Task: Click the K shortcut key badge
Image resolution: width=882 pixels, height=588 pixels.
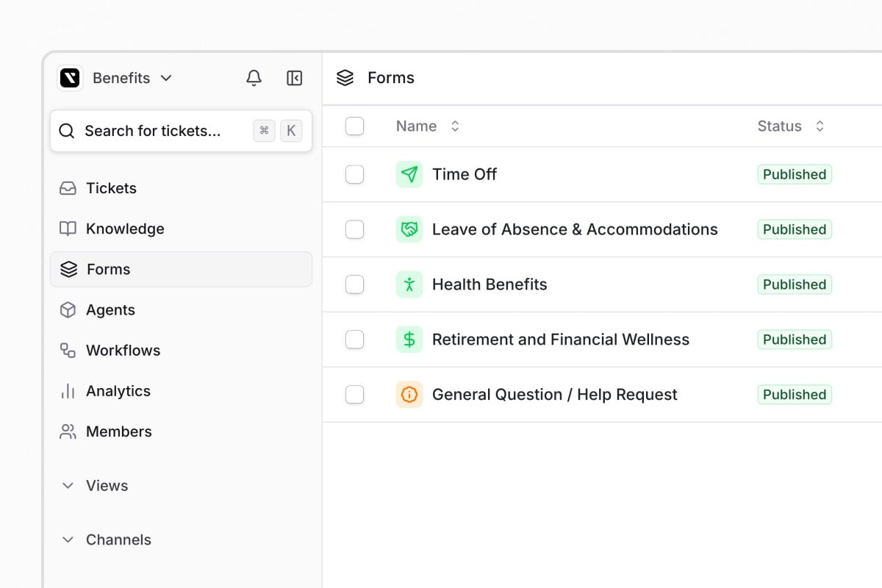Action: point(291,131)
